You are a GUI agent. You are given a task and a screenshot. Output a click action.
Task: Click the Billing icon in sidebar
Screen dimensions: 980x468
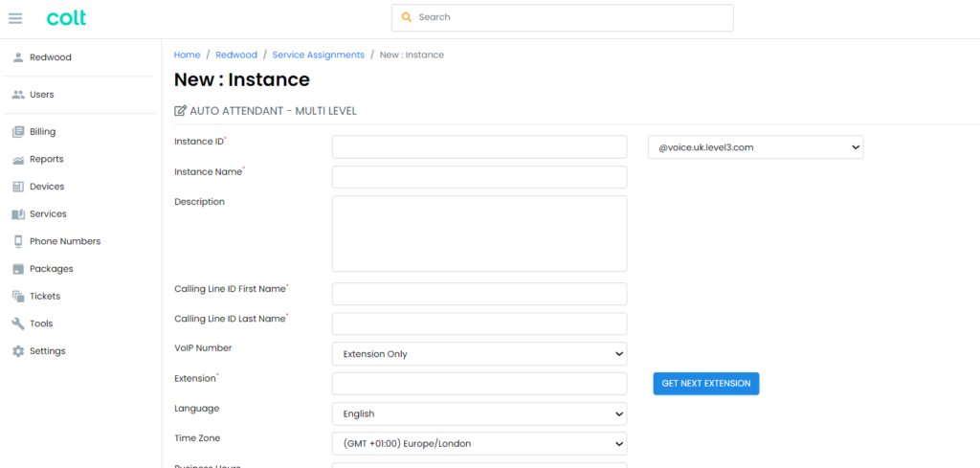point(18,132)
